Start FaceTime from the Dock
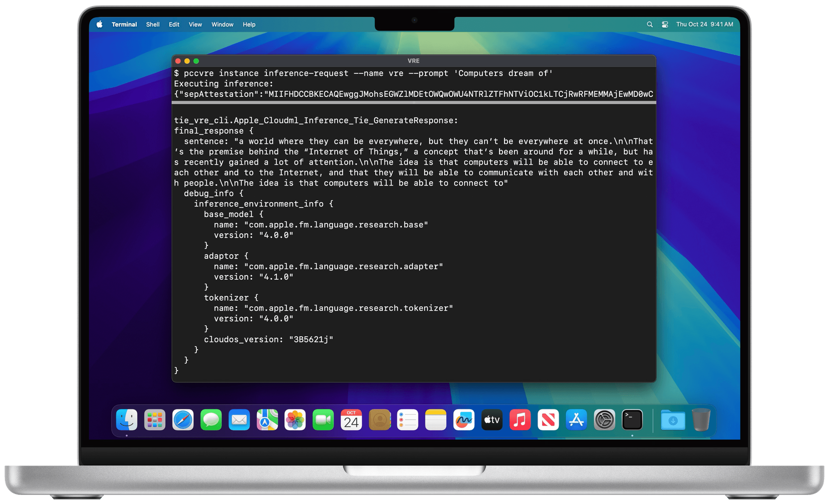The height and width of the screenshot is (504, 829). click(323, 420)
